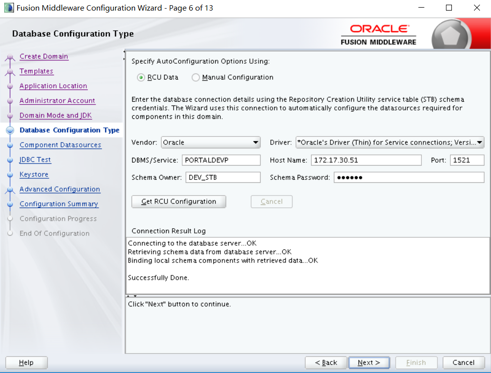Click the DBMS/Service field containing PORTALDEVP
Viewport: 491px width, 373px height.
pyautogui.click(x=221, y=160)
